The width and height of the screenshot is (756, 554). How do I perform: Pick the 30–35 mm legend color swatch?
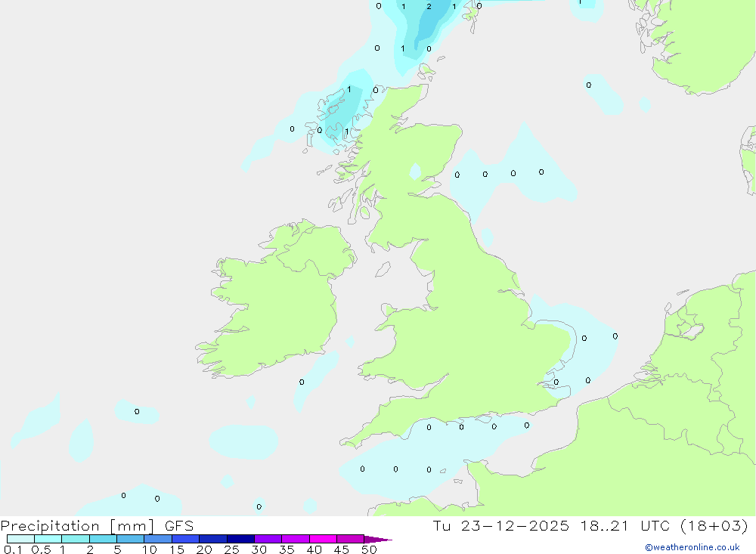pyautogui.click(x=268, y=539)
